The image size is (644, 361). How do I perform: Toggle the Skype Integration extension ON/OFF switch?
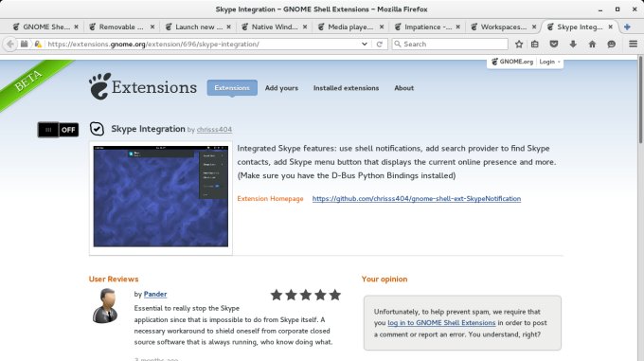[x=58, y=130]
